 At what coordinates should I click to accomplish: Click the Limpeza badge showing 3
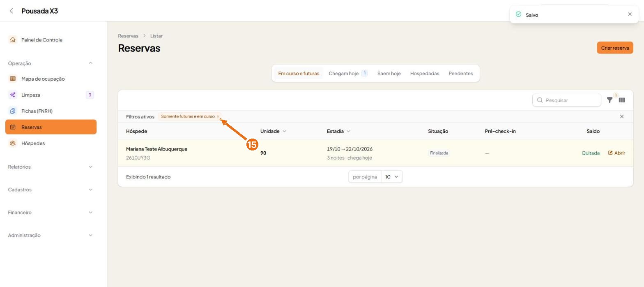pyautogui.click(x=90, y=95)
